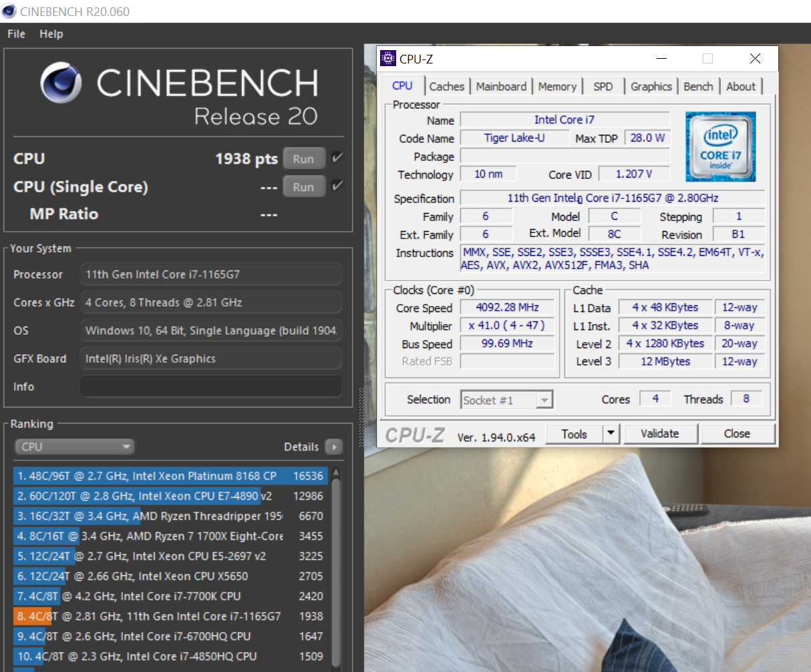This screenshot has height=672, width=811.
Task: Select the Core i7-4850HQ ranking row
Action: coord(170,657)
